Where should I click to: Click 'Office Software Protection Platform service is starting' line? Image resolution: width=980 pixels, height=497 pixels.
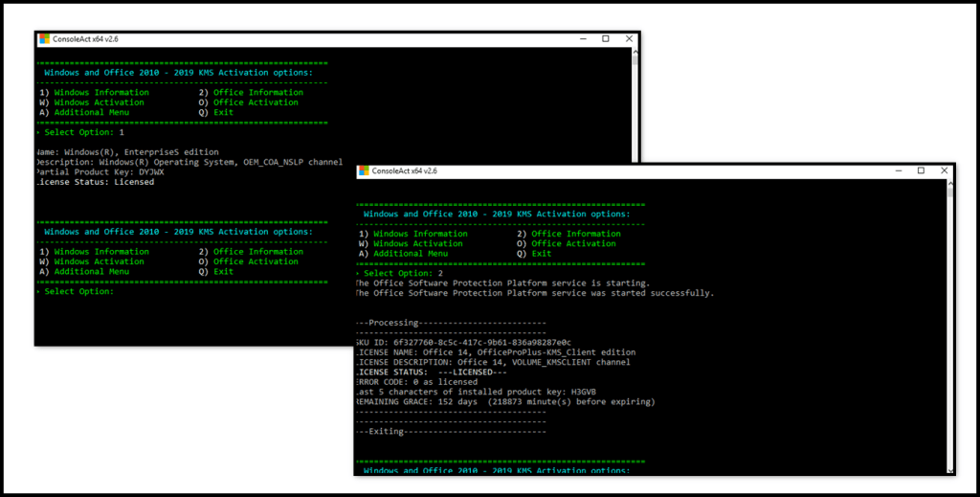(x=503, y=283)
